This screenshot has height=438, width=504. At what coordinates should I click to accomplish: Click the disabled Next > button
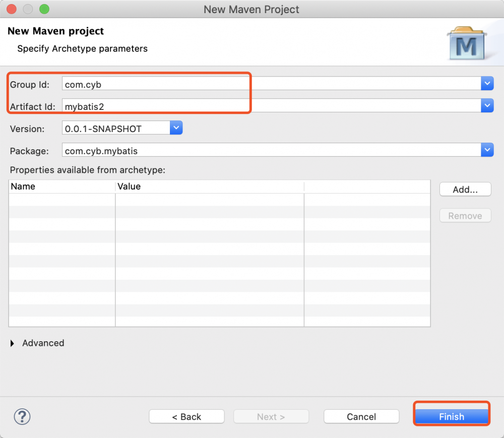[x=271, y=416]
